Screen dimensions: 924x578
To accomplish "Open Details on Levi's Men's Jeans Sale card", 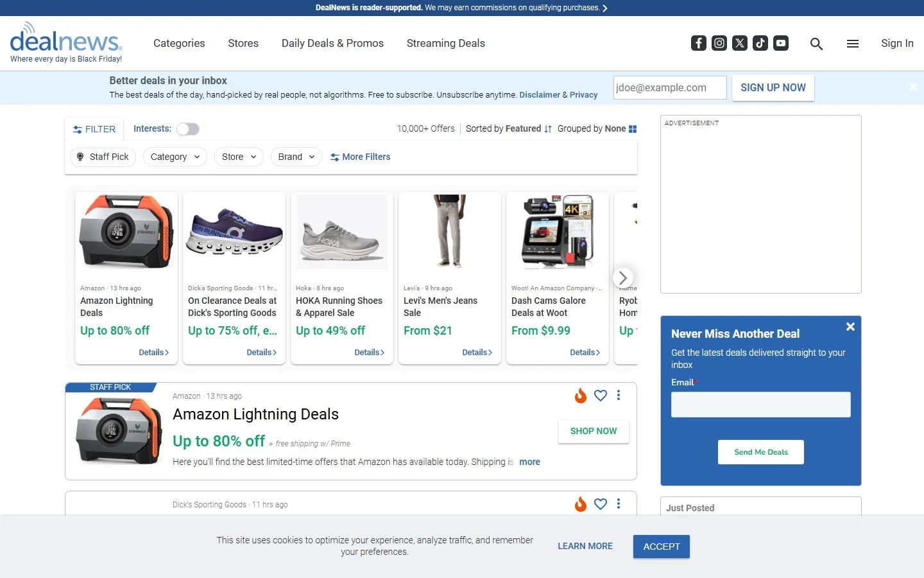I will pyautogui.click(x=477, y=352).
